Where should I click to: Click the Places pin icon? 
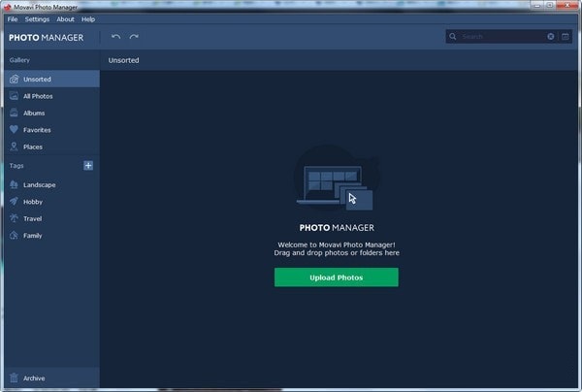click(15, 147)
